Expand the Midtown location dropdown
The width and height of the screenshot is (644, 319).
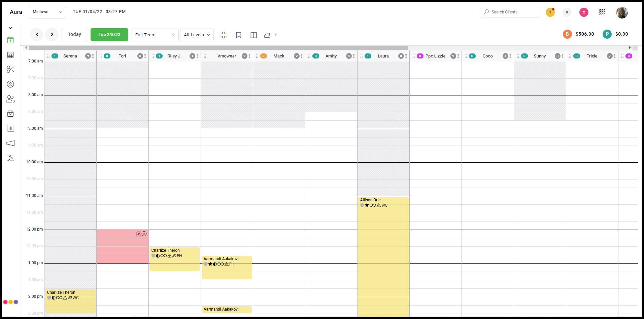tap(47, 12)
